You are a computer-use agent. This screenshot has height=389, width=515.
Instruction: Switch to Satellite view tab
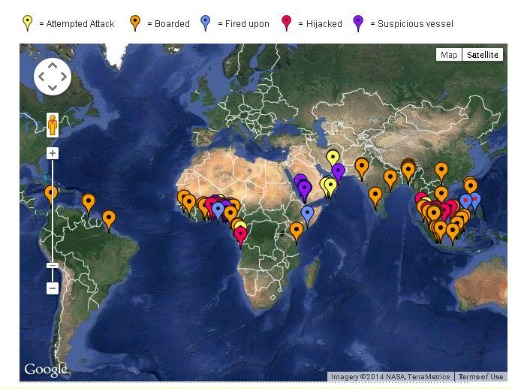tap(482, 55)
